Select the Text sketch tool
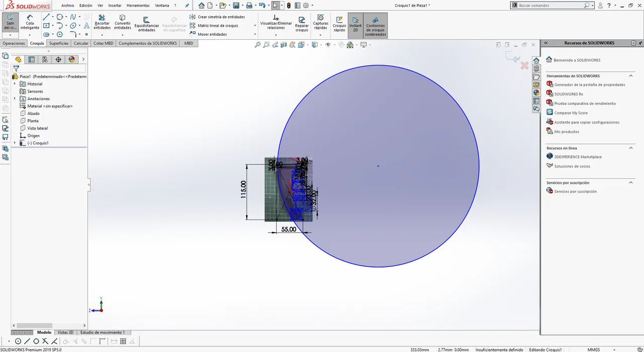The image size is (644, 352). click(87, 26)
